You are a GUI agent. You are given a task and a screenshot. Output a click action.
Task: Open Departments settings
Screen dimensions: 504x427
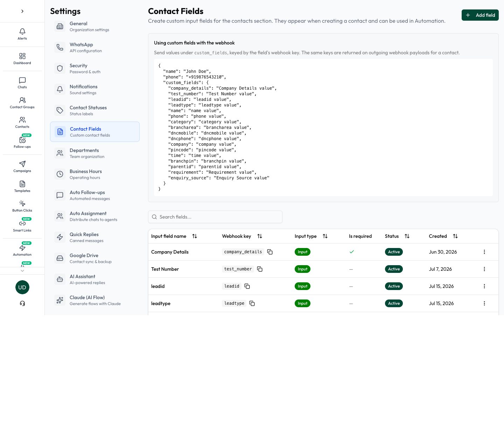coord(95,153)
